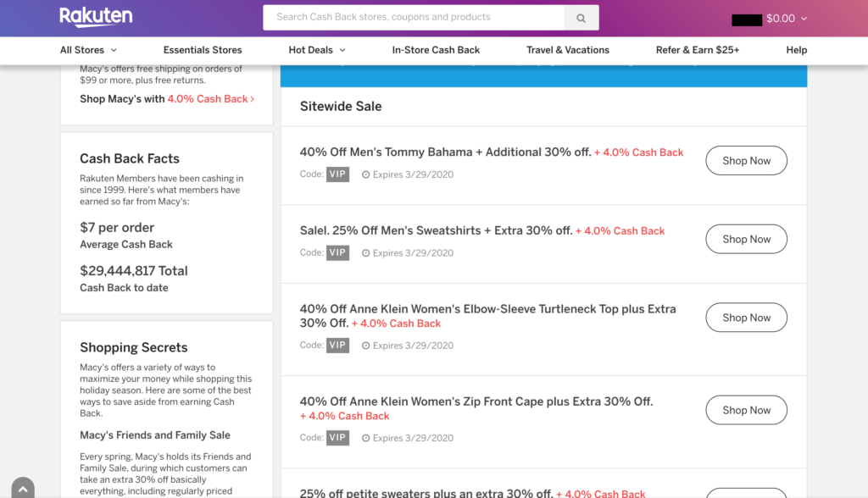868x498 pixels.
Task: Click VIP code for Zip Front Cape deal
Action: (337, 438)
